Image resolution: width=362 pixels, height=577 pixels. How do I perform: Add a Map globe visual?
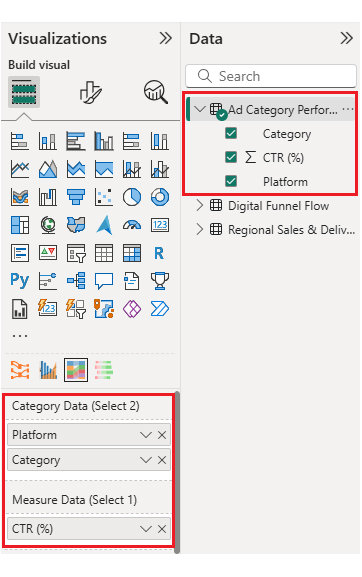(x=48, y=225)
